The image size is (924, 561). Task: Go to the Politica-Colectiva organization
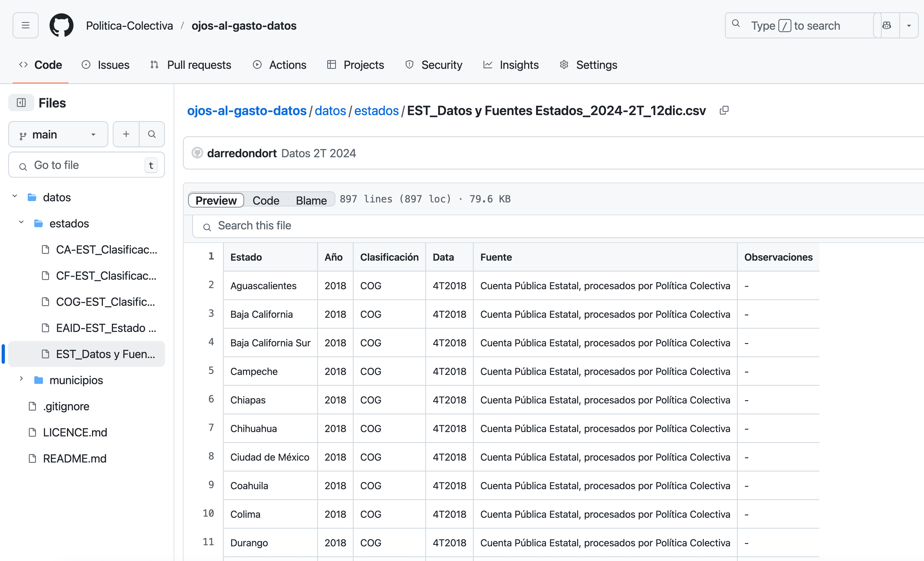click(x=129, y=26)
